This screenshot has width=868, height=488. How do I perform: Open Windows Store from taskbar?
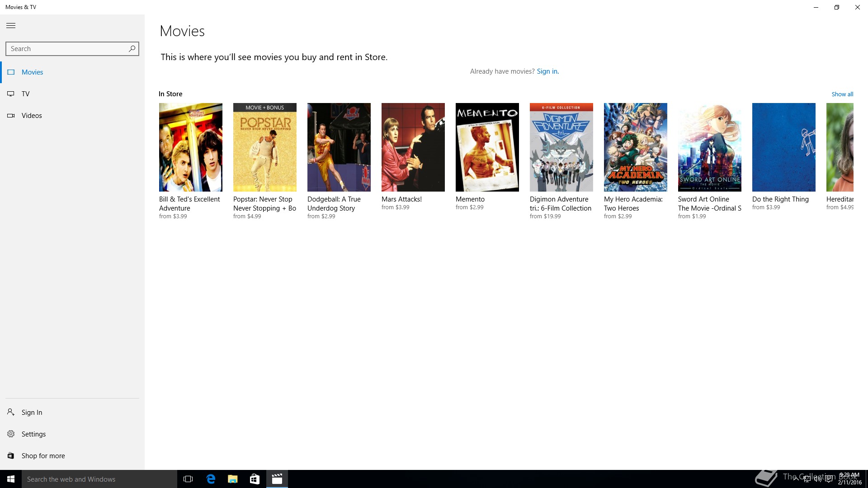(x=255, y=479)
